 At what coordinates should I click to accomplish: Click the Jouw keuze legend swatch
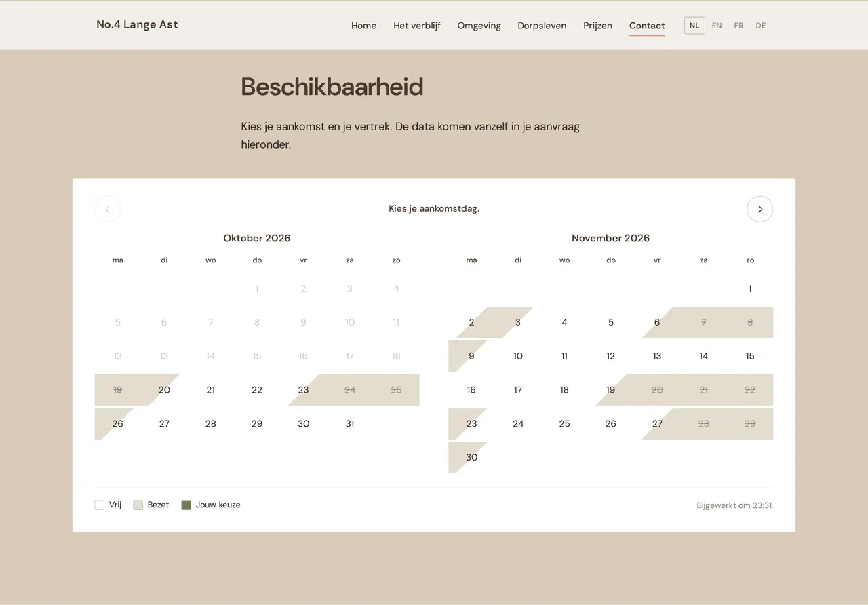[x=186, y=505]
